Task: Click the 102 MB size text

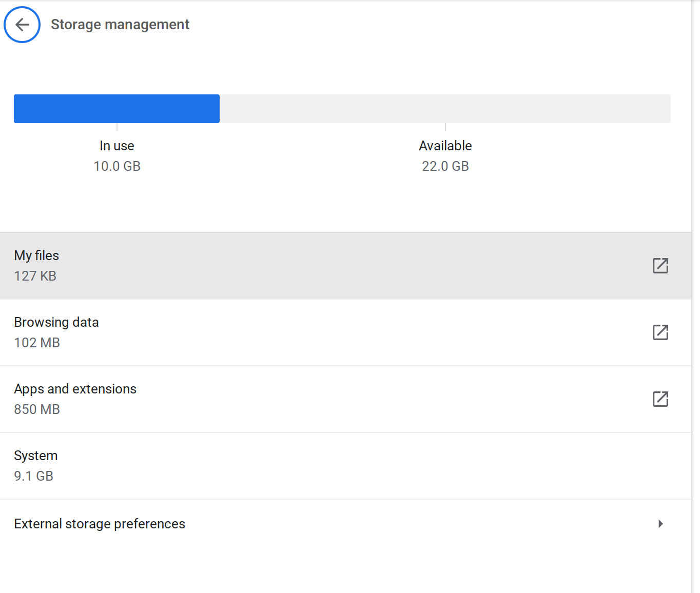Action: [37, 343]
